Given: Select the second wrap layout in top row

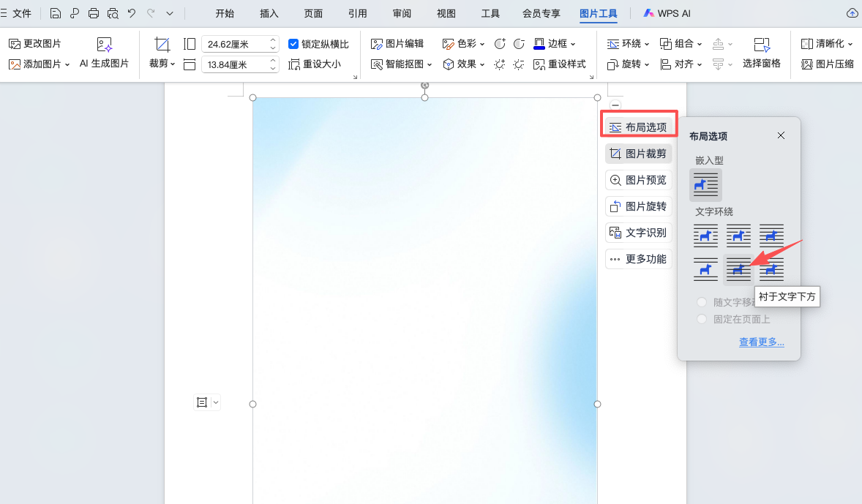Looking at the screenshot, I should click(x=738, y=236).
